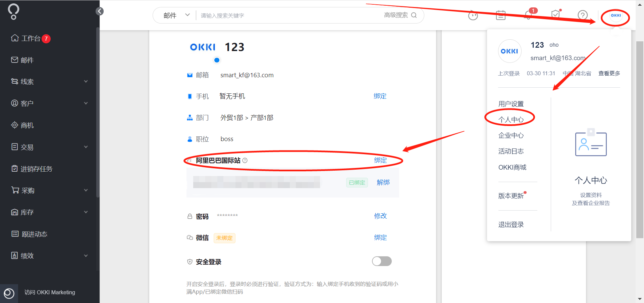Click the 个人中心 profile card illustration
This screenshot has height=303, width=644.
591,143
